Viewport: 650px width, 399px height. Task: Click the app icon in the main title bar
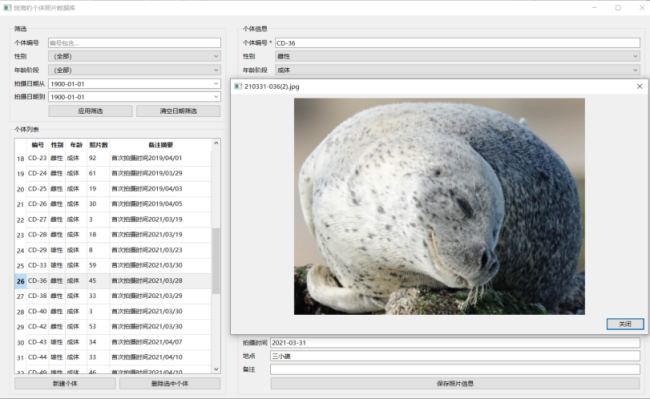point(7,7)
